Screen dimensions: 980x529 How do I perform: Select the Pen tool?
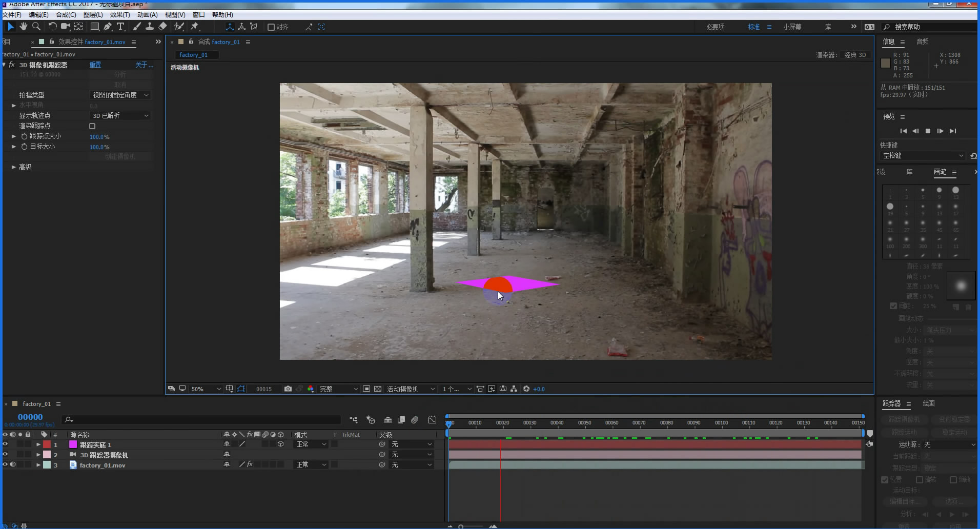[108, 27]
